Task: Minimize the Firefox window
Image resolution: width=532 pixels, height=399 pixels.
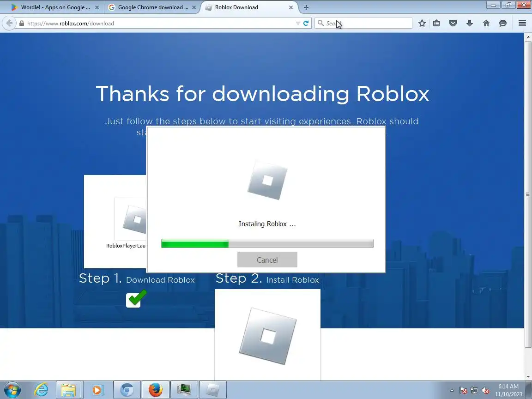Action: (x=494, y=5)
